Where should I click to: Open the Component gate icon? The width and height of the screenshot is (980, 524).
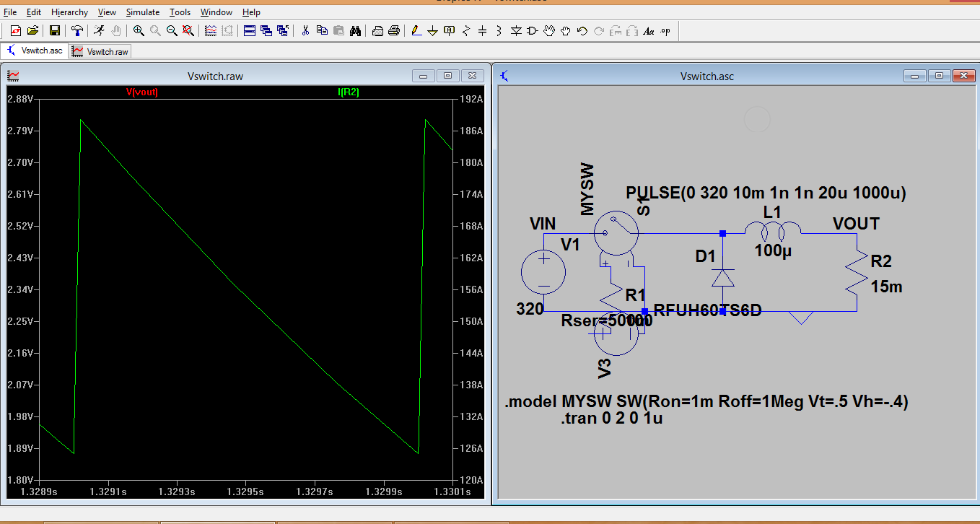click(533, 30)
